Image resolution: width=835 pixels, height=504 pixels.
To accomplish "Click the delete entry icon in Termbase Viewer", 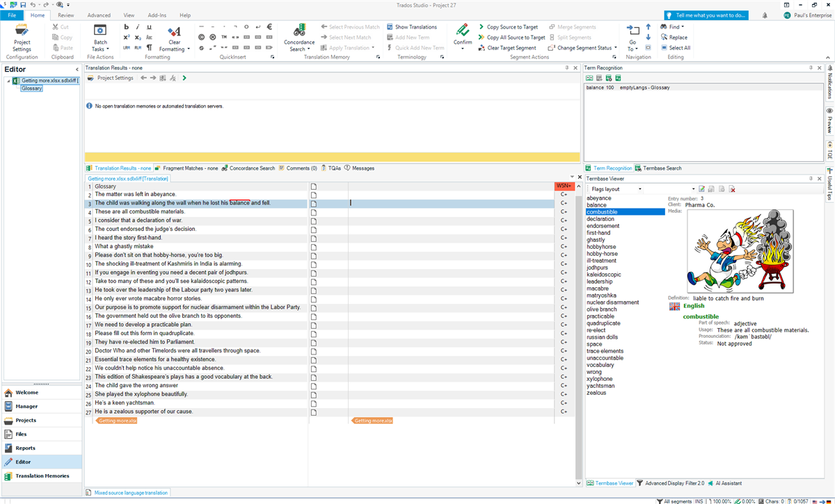I will [x=732, y=189].
